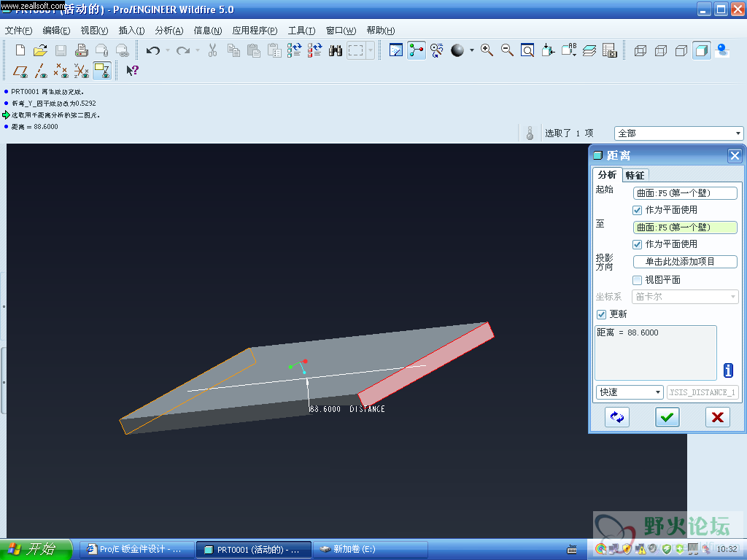This screenshot has width=747, height=560.
Task: Enable shaded display mode icon
Action: (x=702, y=50)
